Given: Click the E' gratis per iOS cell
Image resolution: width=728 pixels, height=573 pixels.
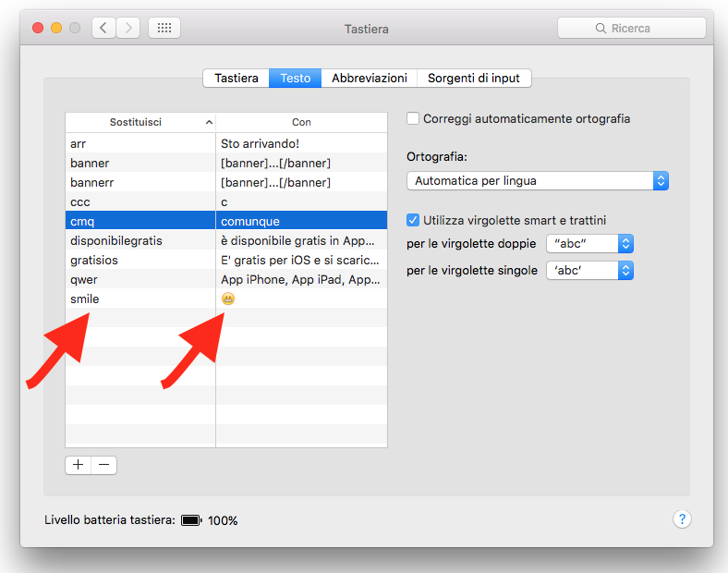Looking at the screenshot, I should tap(300, 260).
